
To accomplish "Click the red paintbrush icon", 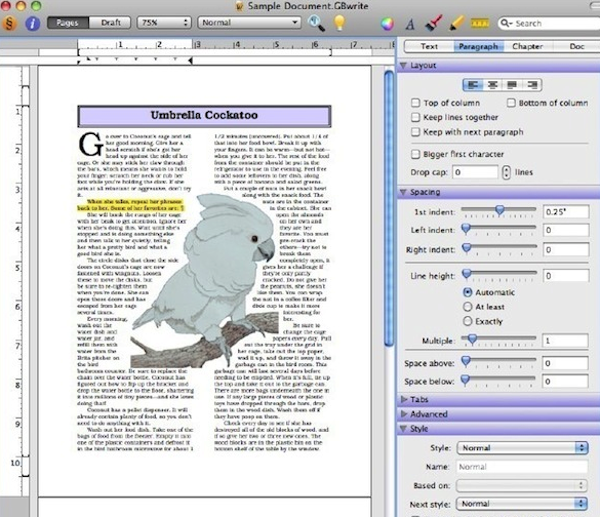I will click(434, 23).
